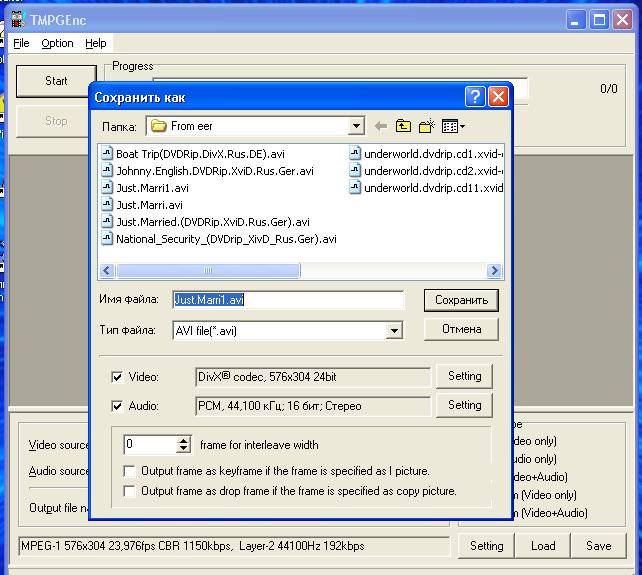Select file National_Security_(DVDrip_XivD_Rus.Ger).avi

226,239
